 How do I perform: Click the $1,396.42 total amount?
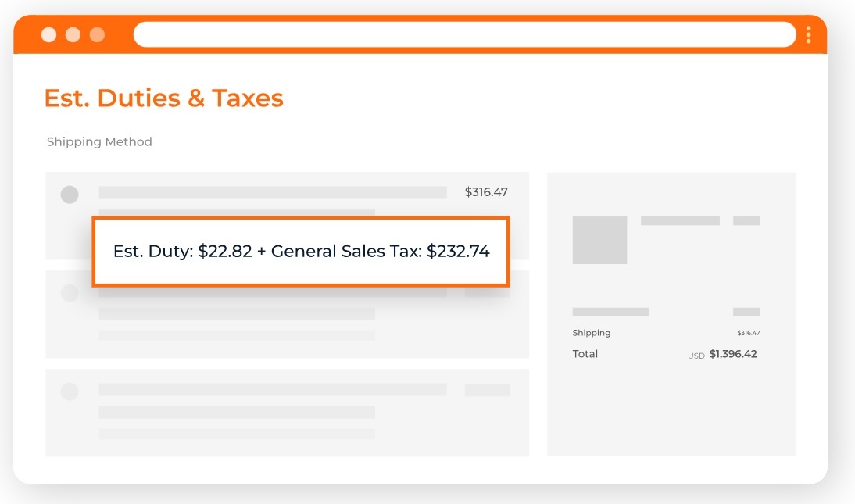coord(733,354)
